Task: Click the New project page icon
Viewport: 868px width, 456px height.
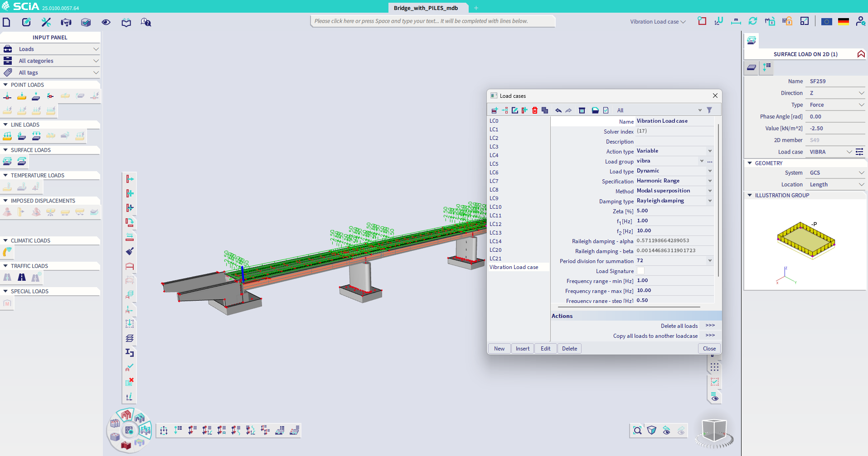Action: point(7,22)
